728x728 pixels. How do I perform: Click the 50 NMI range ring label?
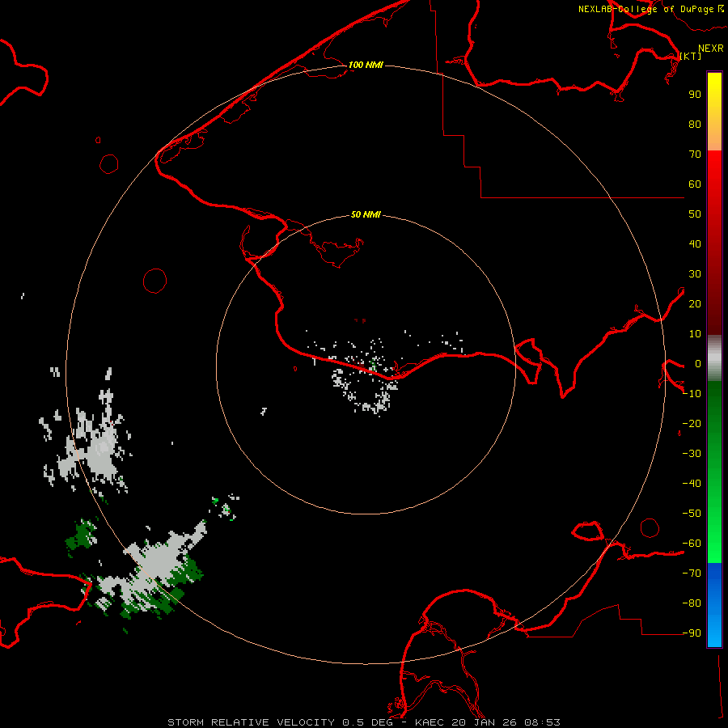(x=366, y=214)
